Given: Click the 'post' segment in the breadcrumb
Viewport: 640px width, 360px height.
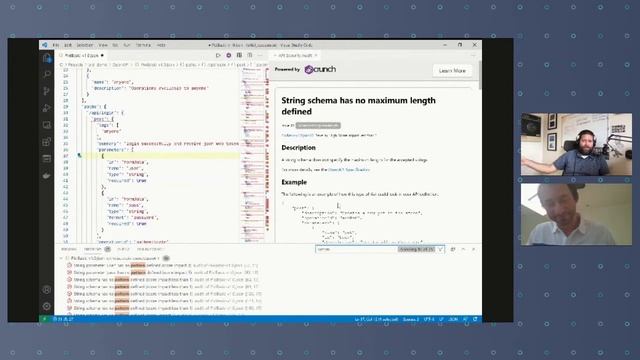Looking at the screenshot, I should click(241, 64).
